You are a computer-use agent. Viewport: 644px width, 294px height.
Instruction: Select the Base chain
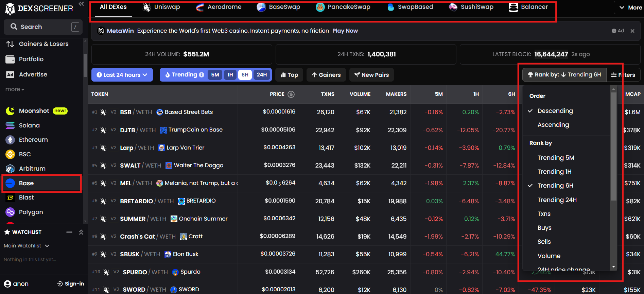(x=42, y=183)
